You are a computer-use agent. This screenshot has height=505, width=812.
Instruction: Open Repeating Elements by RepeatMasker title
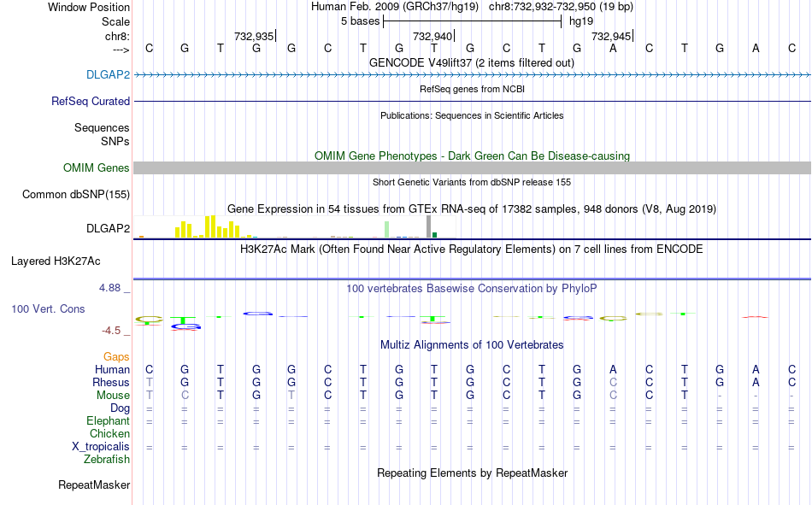click(473, 473)
